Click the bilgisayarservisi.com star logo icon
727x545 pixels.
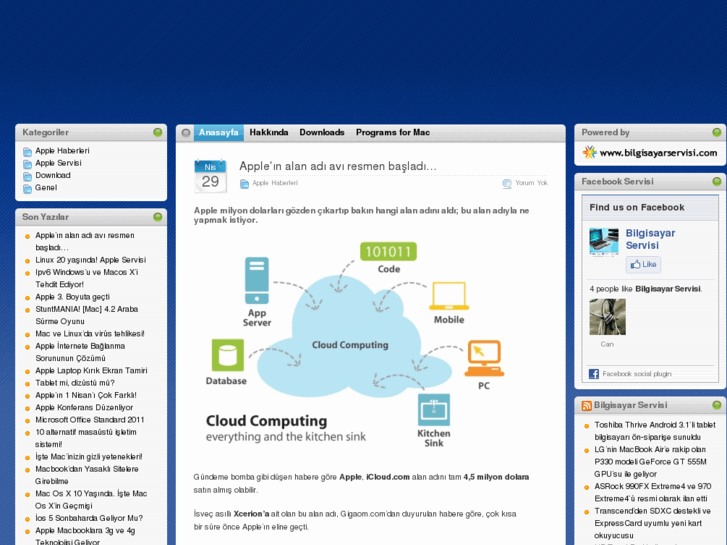pos(589,153)
